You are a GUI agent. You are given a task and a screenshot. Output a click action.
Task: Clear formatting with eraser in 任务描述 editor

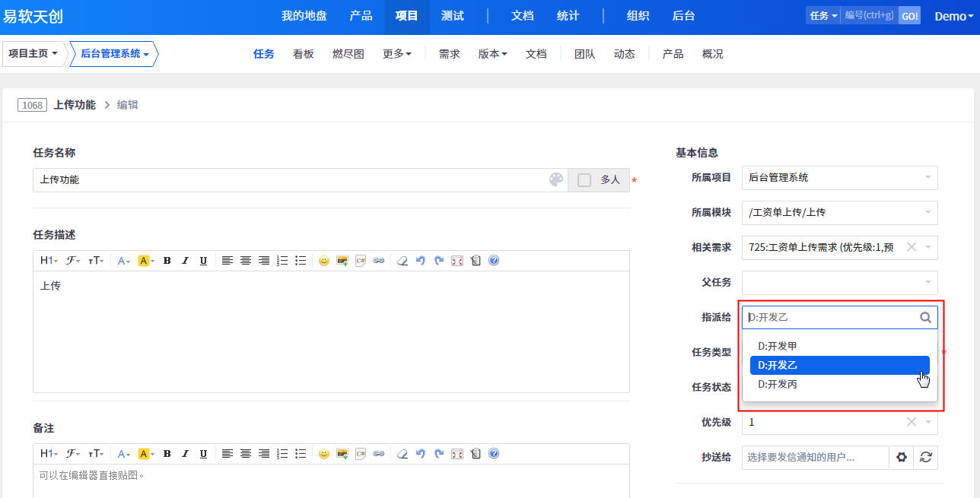click(x=402, y=261)
